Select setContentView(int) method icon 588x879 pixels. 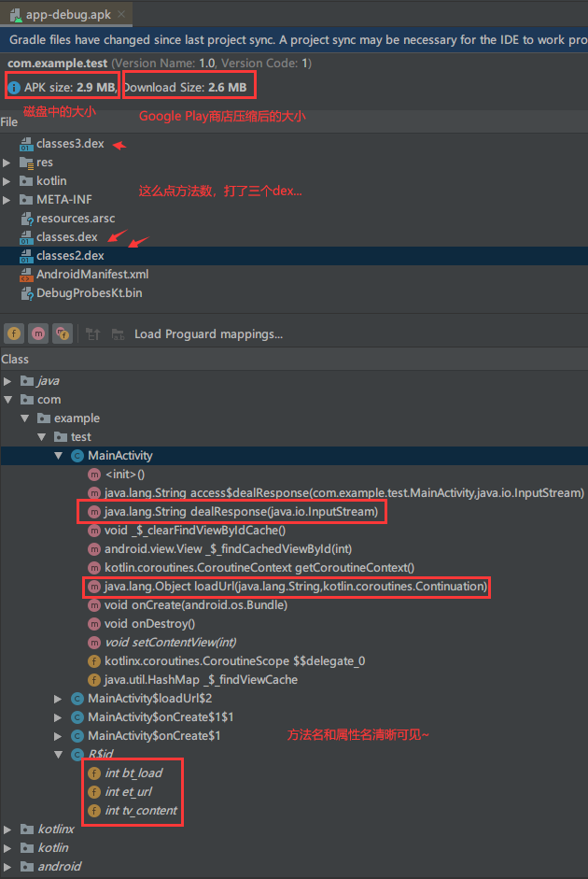pos(94,643)
